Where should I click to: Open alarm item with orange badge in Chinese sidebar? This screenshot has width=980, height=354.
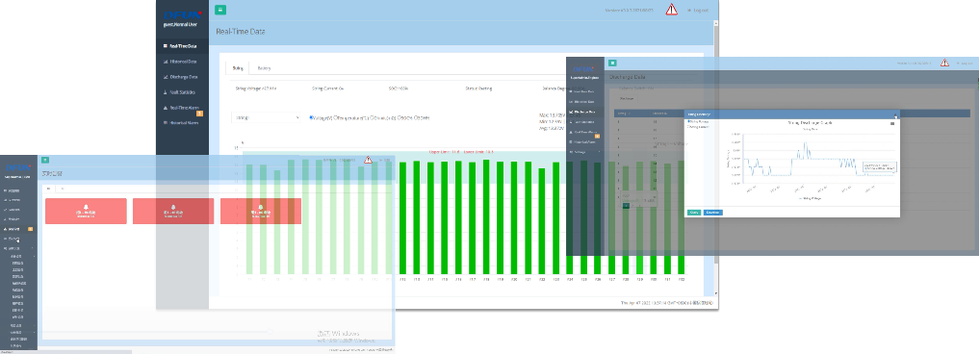coord(18,229)
